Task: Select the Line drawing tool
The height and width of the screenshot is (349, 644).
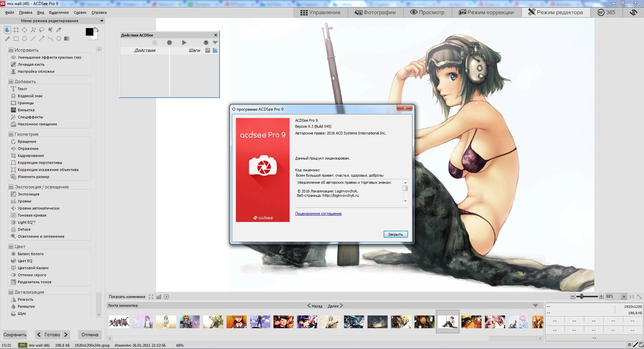Action: 33,39
